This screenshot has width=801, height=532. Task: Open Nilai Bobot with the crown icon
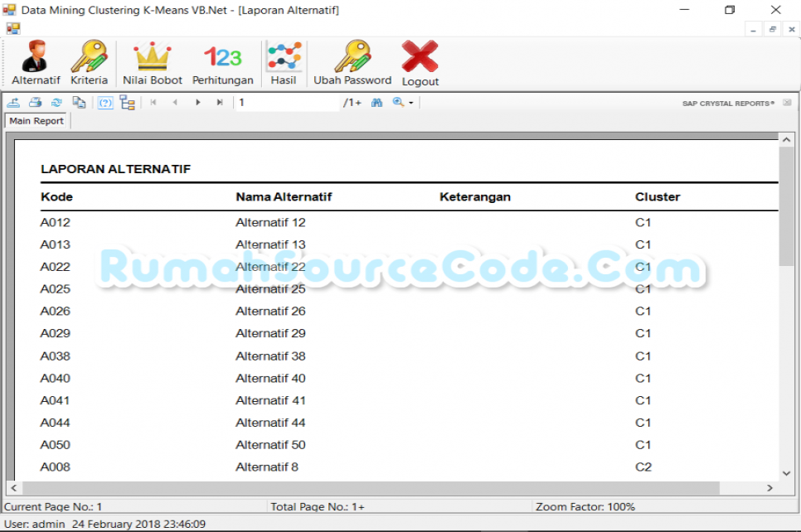(x=152, y=62)
